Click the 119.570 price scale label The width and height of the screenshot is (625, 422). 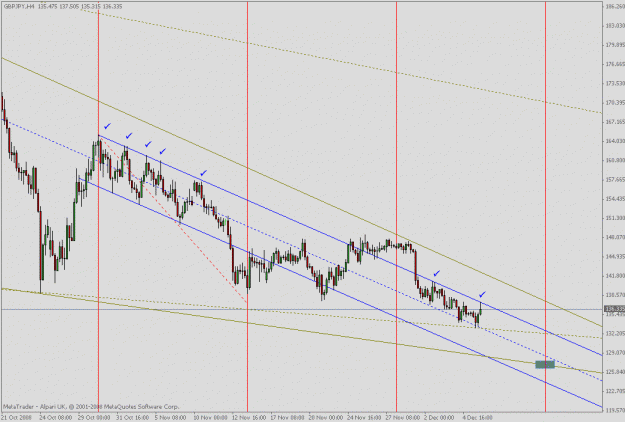tap(615, 410)
